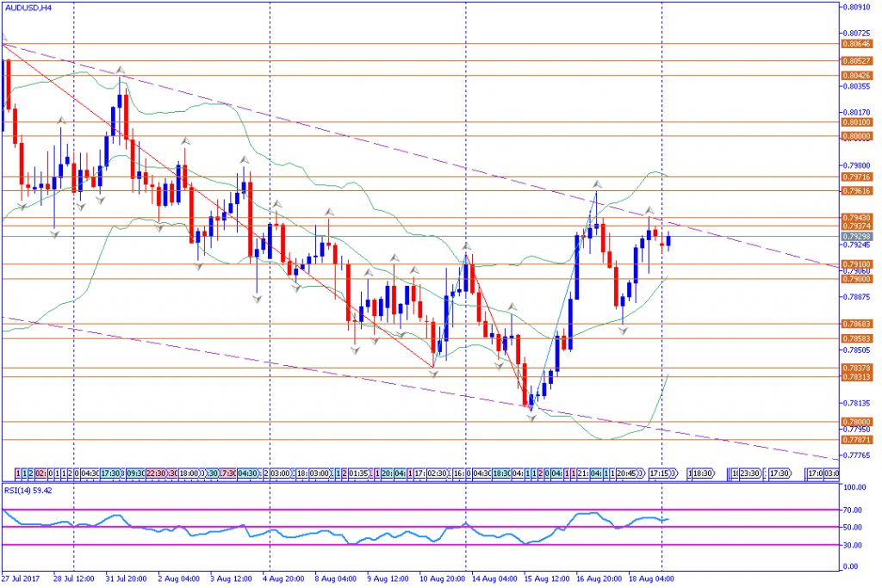This screenshot has height=588, width=882.
Task: Click the 70.00 RSI scale value
Action: click(853, 510)
